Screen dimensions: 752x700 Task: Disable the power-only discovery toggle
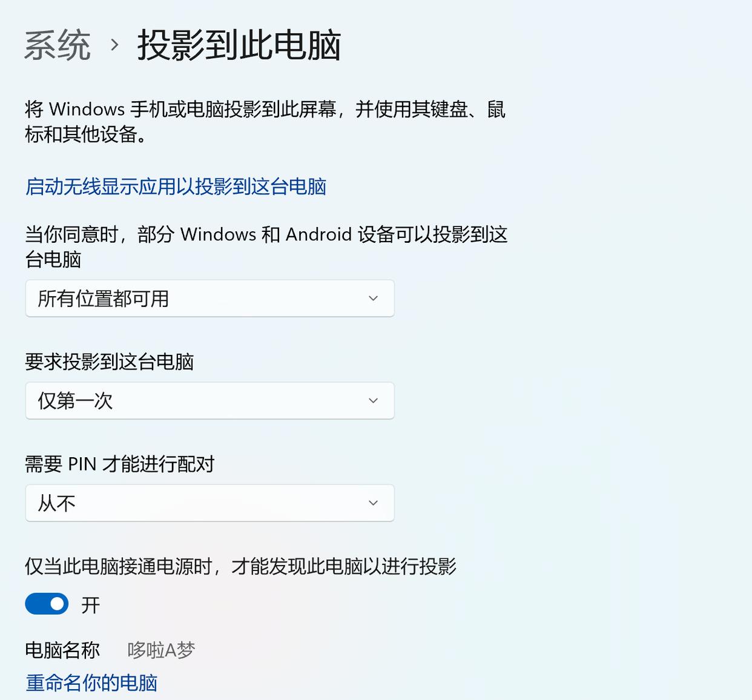coord(46,604)
